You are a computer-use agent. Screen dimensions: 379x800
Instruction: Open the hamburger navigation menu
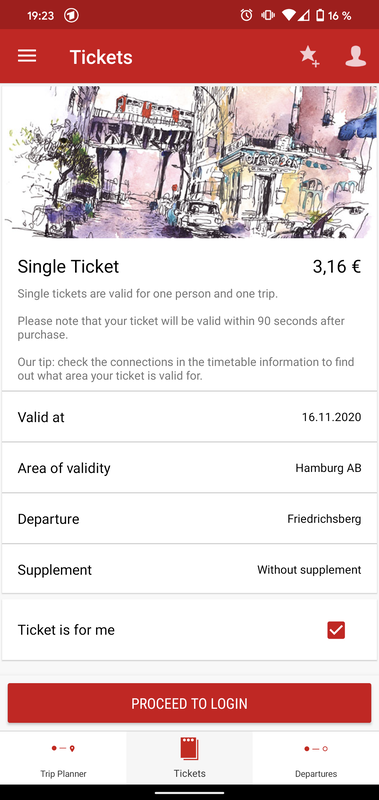[x=27, y=56]
